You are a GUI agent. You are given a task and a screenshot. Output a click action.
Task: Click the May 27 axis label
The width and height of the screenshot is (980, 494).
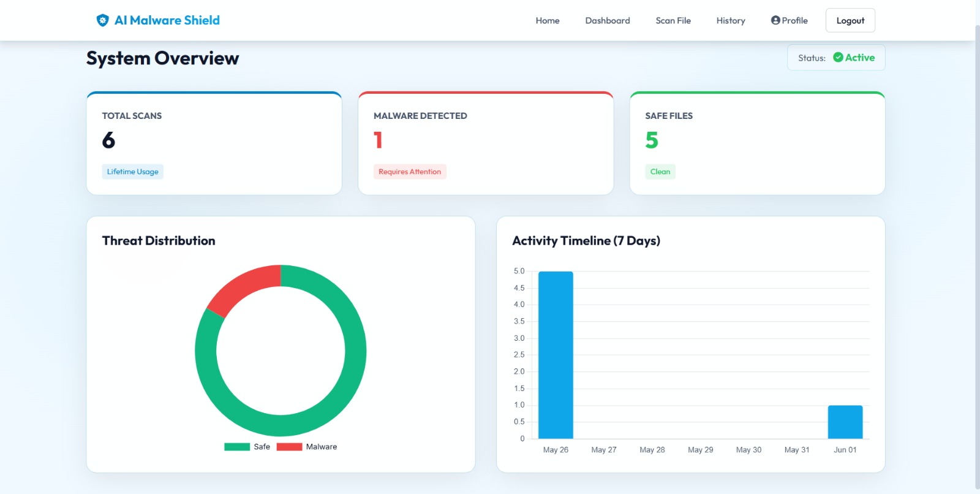[x=604, y=450]
